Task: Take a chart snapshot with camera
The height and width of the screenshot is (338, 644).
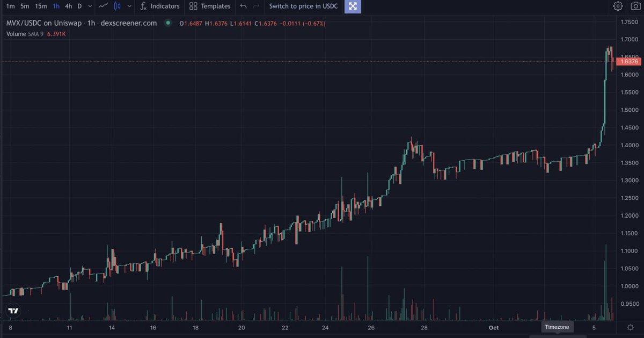Action: click(635, 6)
